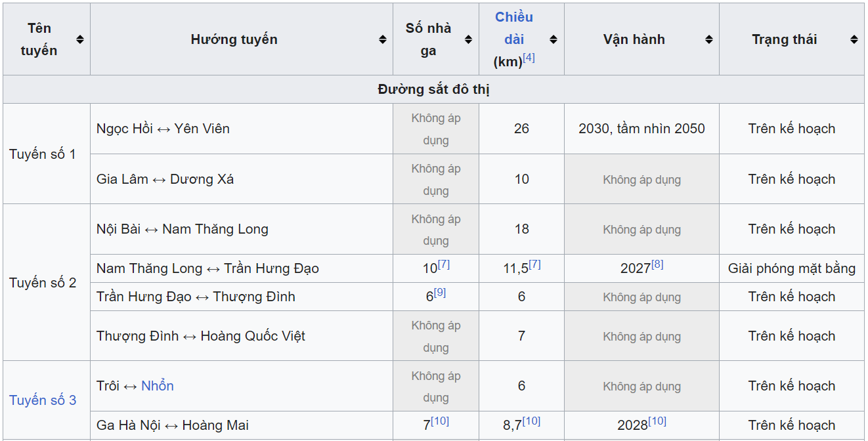
Task: Sort table by Vận hành arrows
Action: click(709, 39)
